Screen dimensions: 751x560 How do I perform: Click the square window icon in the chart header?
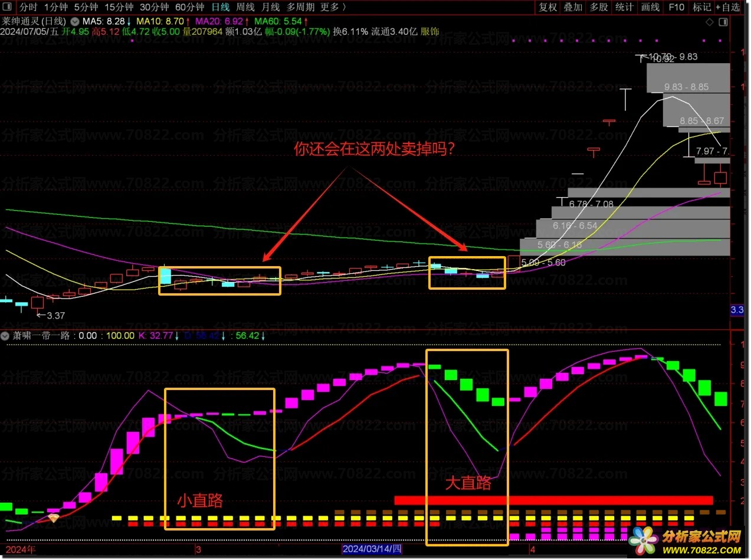pos(724,22)
